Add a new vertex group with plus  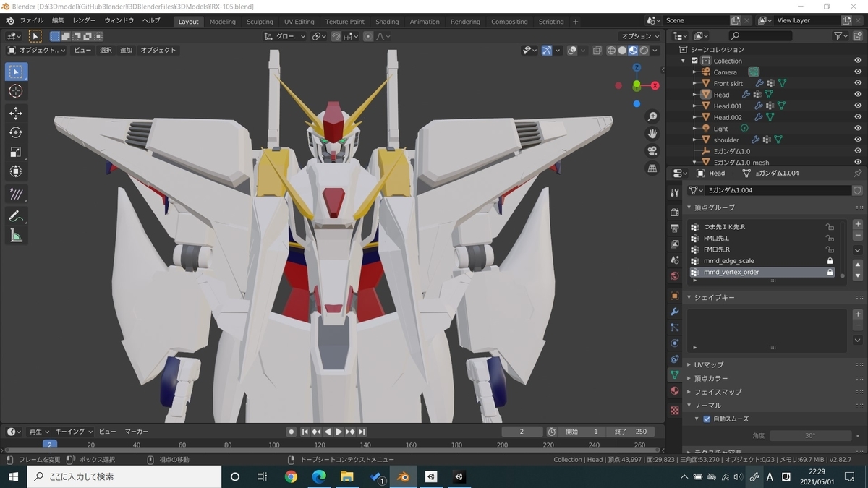click(x=858, y=224)
